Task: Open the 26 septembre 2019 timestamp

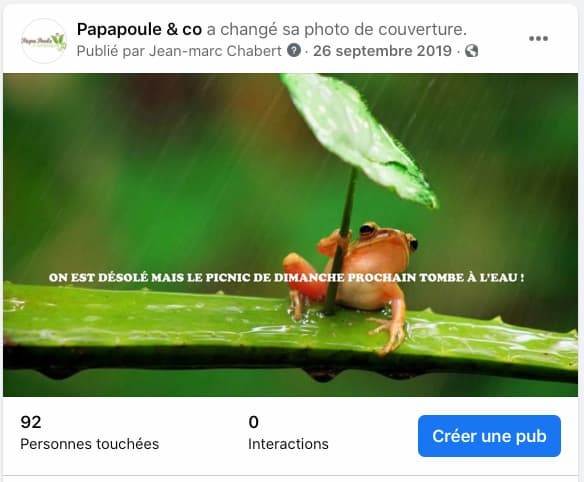Action: 382,51
